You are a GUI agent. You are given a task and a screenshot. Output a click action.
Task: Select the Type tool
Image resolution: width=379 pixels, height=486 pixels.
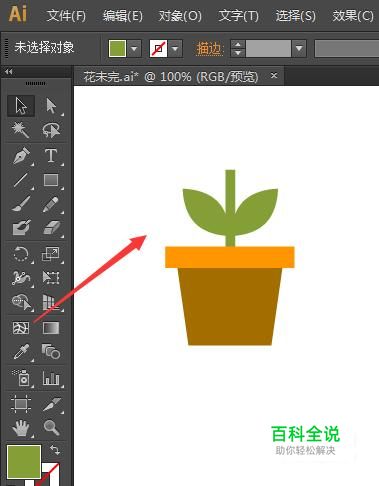(51, 155)
